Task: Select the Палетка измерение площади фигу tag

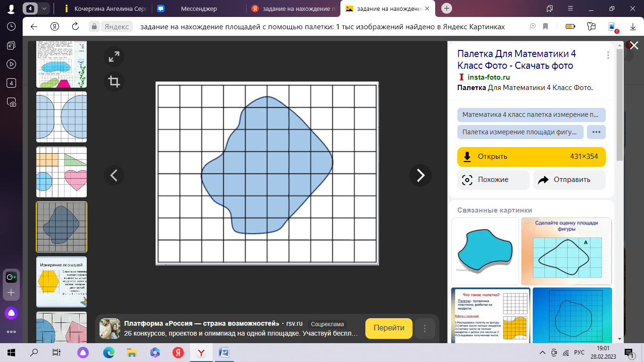Action: point(520,132)
